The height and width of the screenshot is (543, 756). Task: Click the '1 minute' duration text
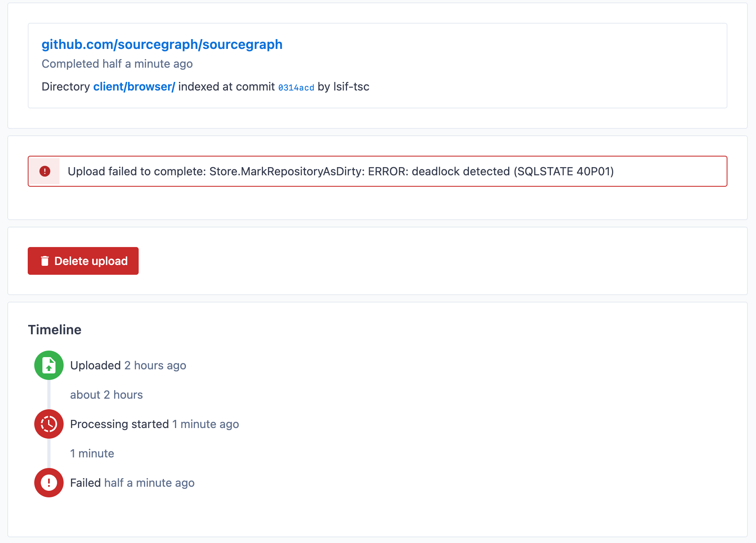92,454
